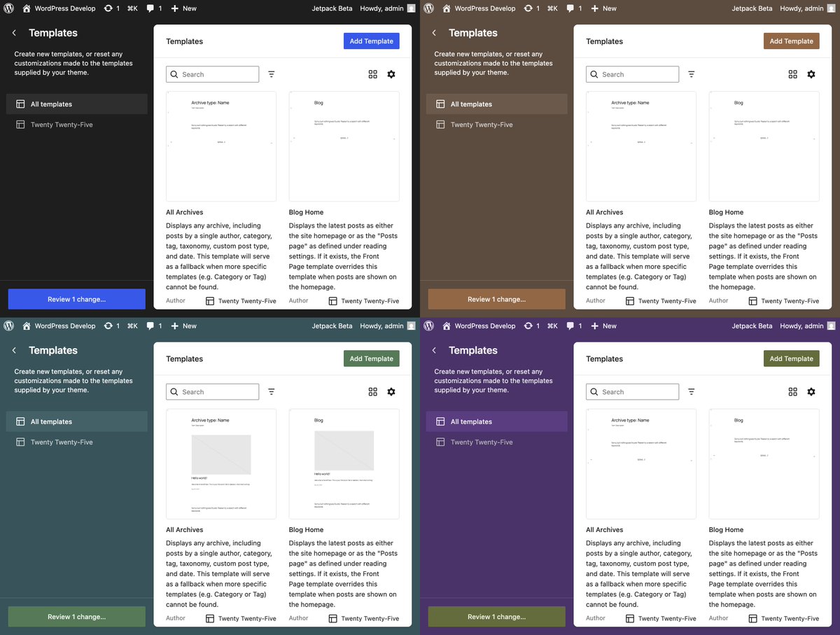Screen dimensions: 840x635
Task: Open view options gear in brown-themed panel
Action: click(811, 74)
